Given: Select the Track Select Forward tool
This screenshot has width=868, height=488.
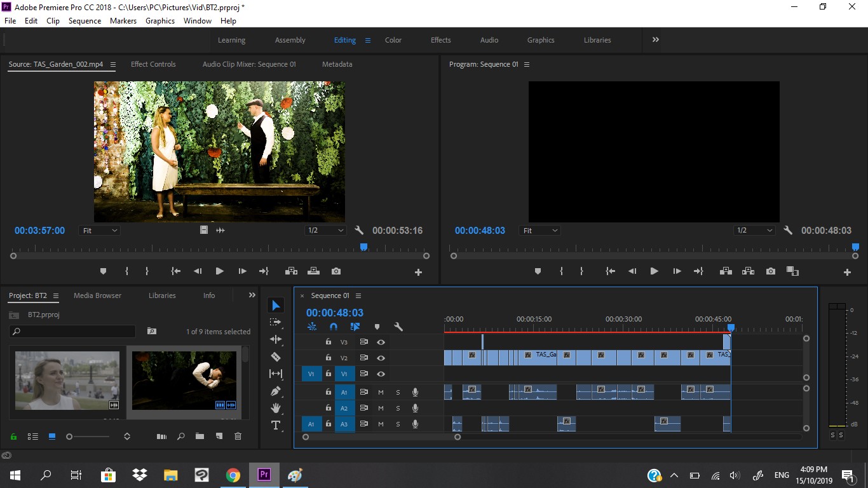Looking at the screenshot, I should [x=276, y=323].
